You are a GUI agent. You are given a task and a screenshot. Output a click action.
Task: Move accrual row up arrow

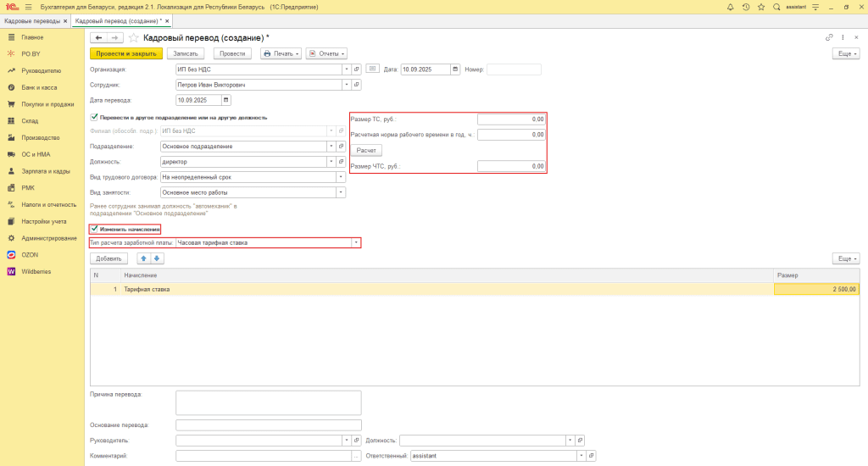pyautogui.click(x=143, y=258)
